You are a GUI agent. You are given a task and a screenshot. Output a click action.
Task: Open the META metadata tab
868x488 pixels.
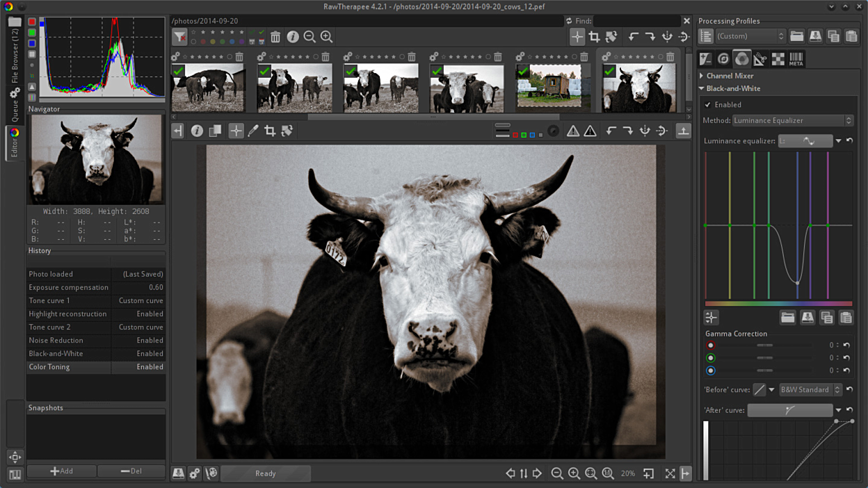pyautogui.click(x=796, y=59)
